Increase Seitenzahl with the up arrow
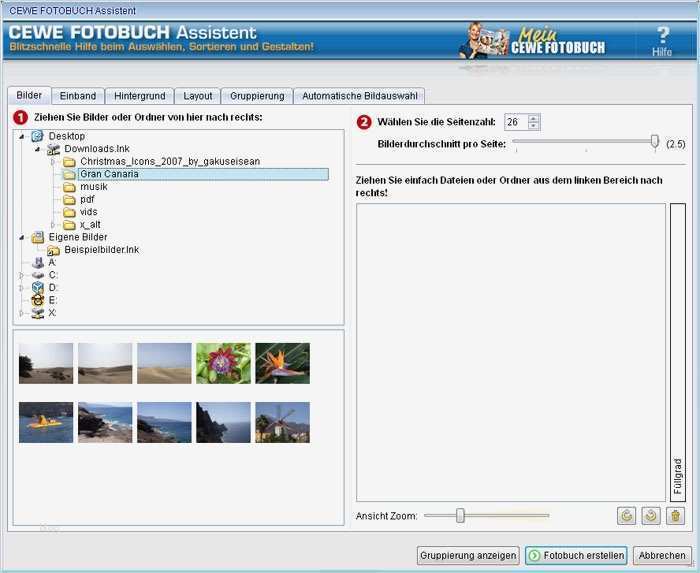 tap(533, 118)
